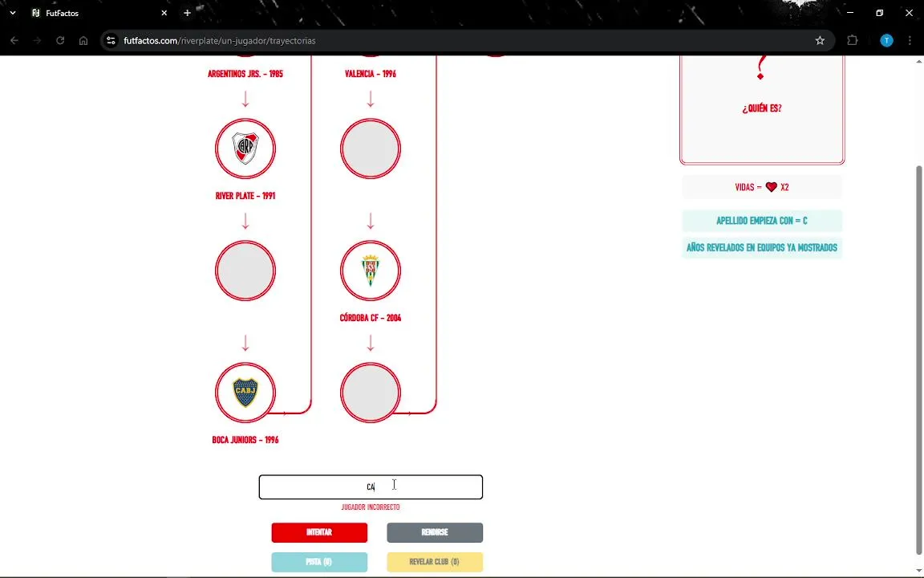The image size is (924, 578).
Task: Click hidden club circle below River Plate
Action: click(x=245, y=271)
